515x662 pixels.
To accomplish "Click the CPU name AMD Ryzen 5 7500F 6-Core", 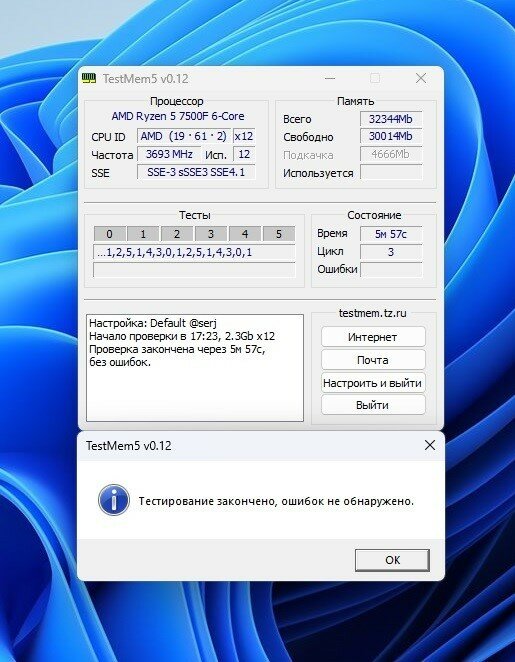I will pos(178,116).
